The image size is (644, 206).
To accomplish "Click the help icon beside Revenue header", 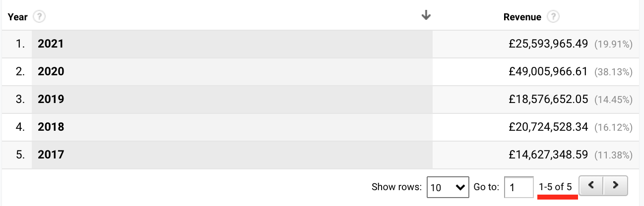I will (553, 17).
